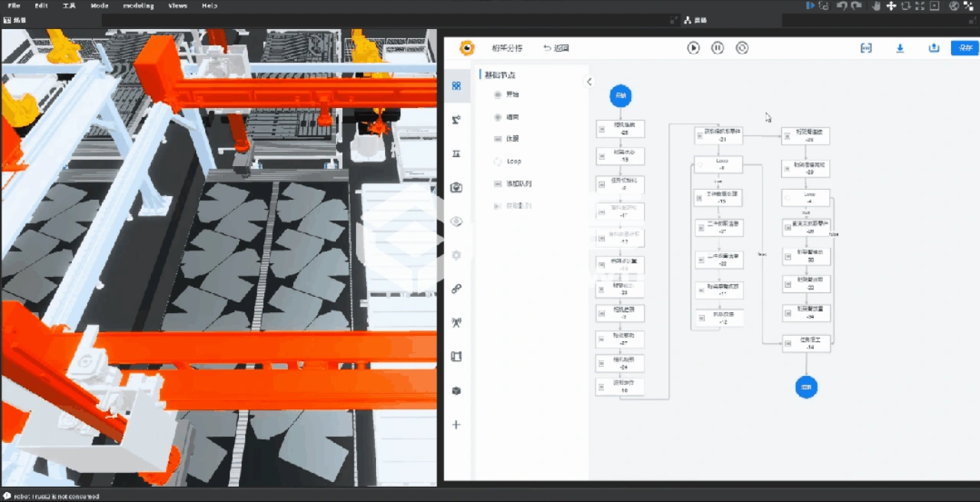The image size is (980, 502).
Task: Open the Mode menu
Action: click(x=100, y=5)
